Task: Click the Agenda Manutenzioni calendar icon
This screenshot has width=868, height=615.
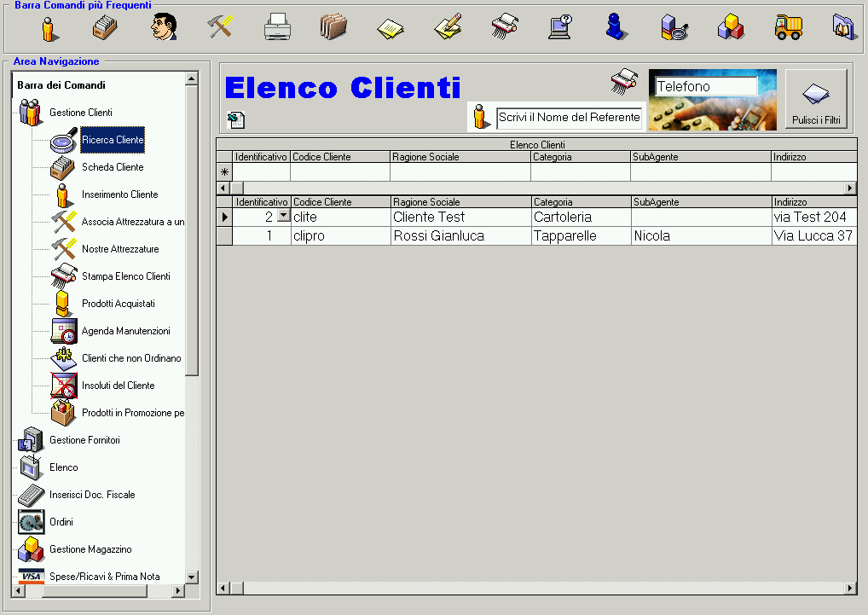Action: click(64, 331)
